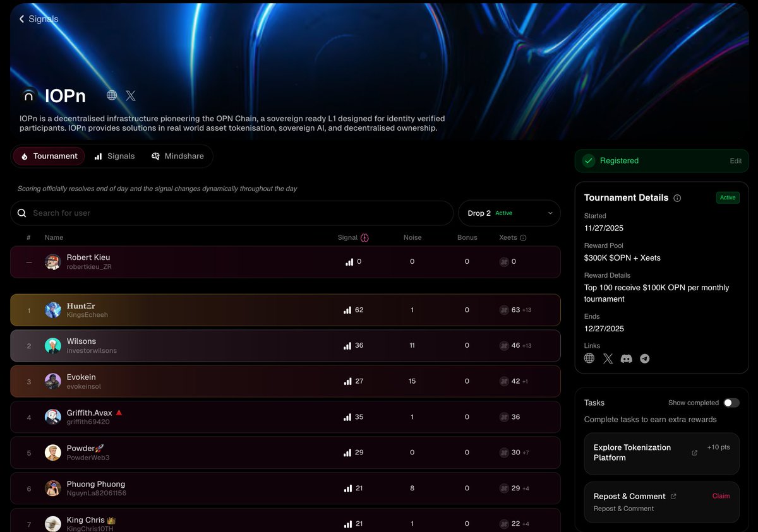Claim the Repost & Comment task
This screenshot has width=758, height=532.
721,496
